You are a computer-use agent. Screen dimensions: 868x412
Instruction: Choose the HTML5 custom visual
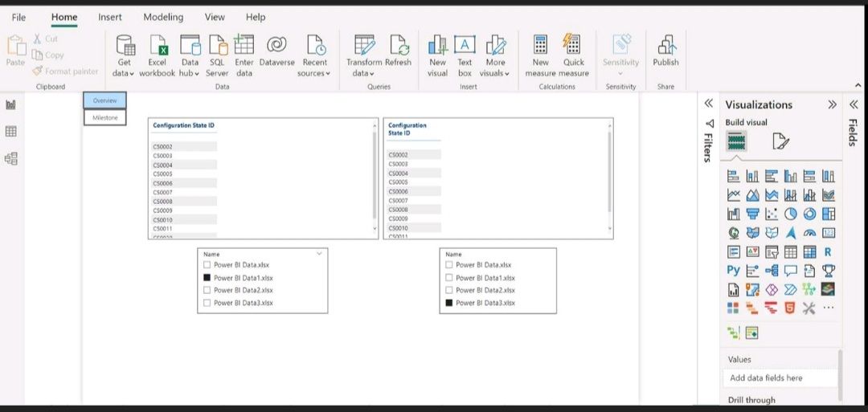[791, 308]
